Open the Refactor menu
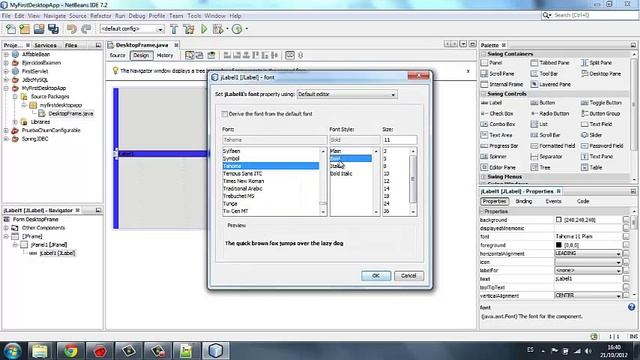 click(x=100, y=16)
